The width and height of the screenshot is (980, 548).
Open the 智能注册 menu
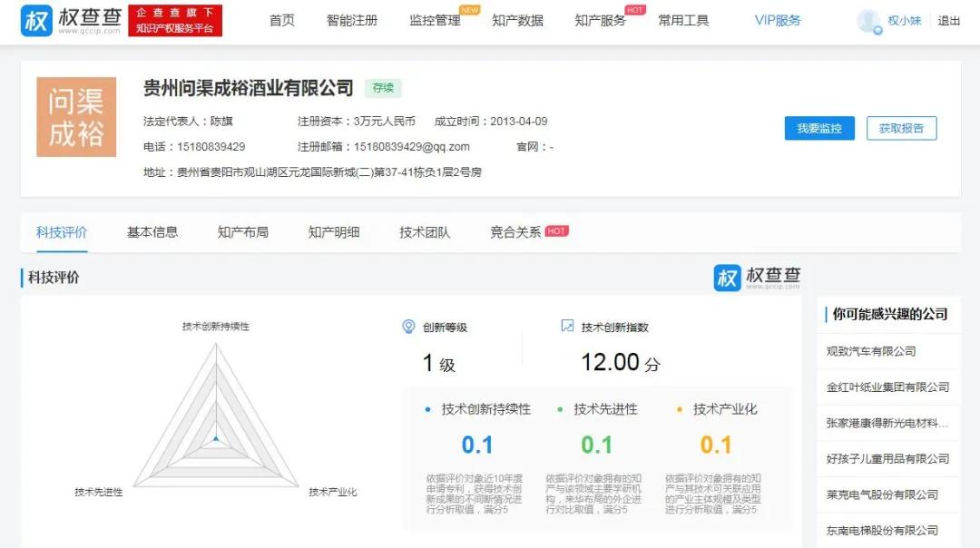(352, 21)
